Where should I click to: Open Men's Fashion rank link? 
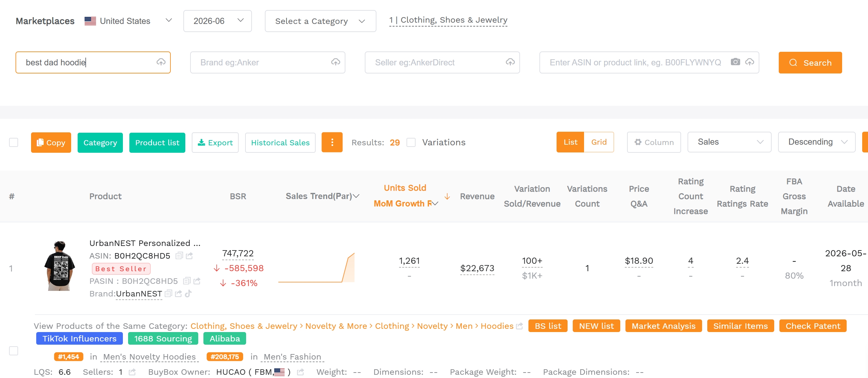tap(292, 356)
